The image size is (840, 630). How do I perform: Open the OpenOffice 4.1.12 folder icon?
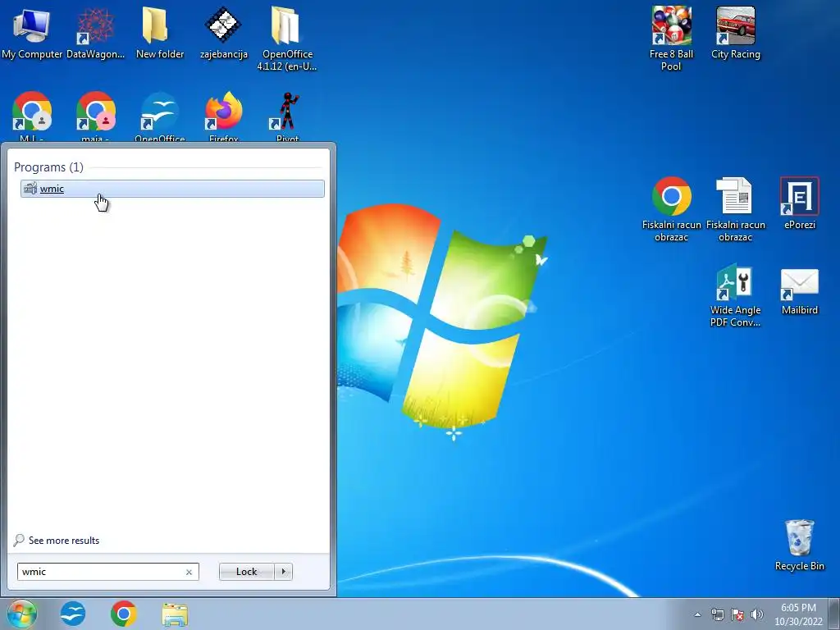click(x=287, y=39)
